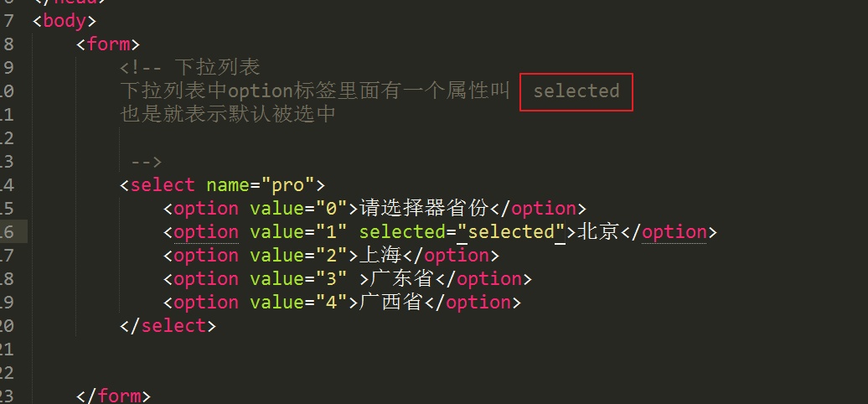868x404 pixels.
Task: Click the option text 北京
Action: click(x=598, y=232)
